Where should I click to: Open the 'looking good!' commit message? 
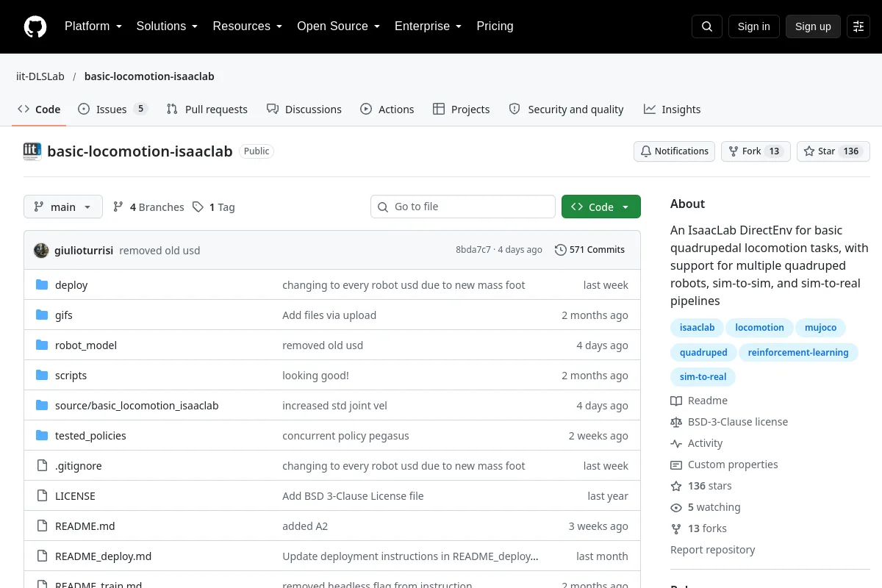pyautogui.click(x=315, y=376)
